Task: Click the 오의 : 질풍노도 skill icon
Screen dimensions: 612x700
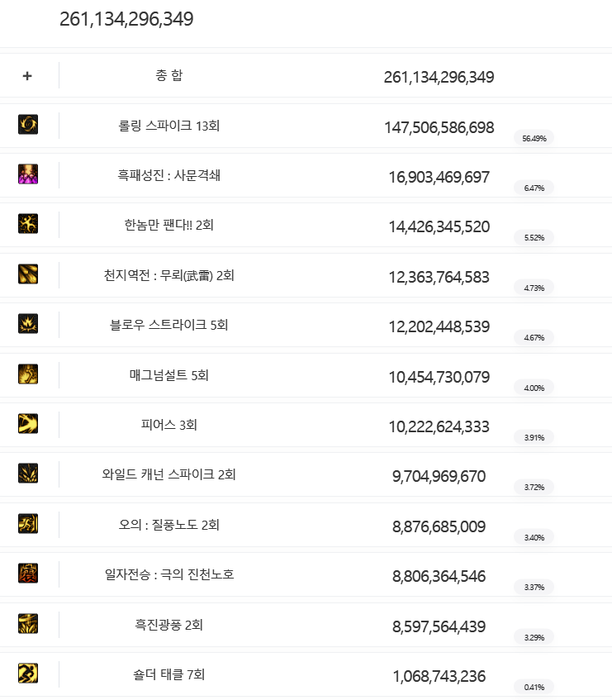Action: coord(28,524)
